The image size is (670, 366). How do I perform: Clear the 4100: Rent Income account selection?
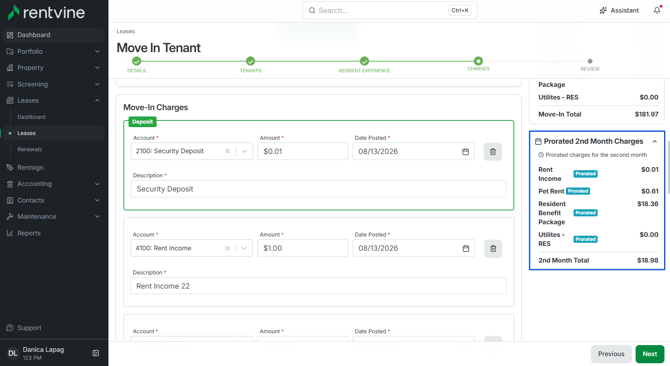(227, 248)
